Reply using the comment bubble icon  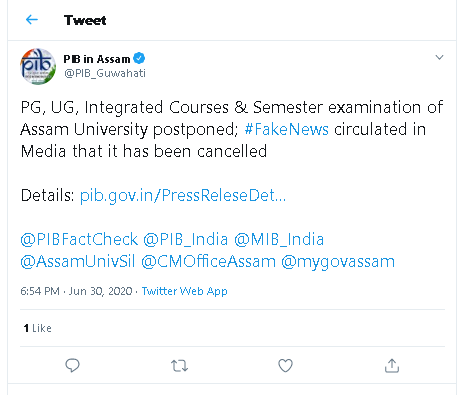[72, 365]
